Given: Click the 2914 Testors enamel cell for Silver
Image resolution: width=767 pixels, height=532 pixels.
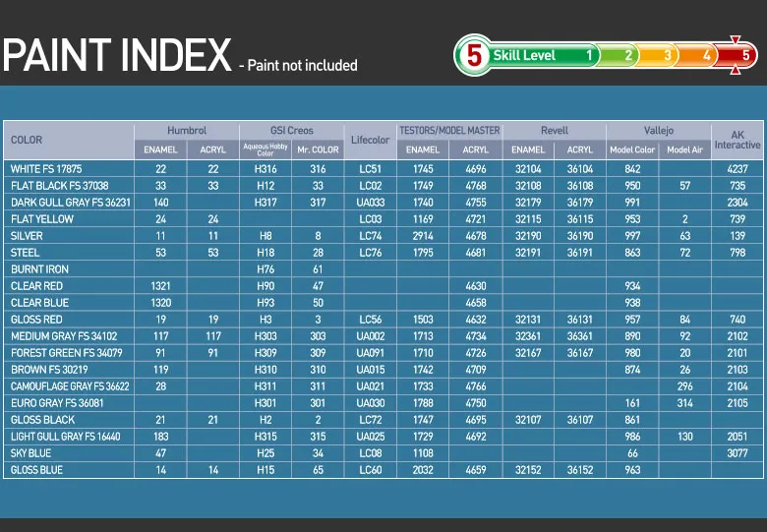Looking at the screenshot, I should tap(423, 236).
